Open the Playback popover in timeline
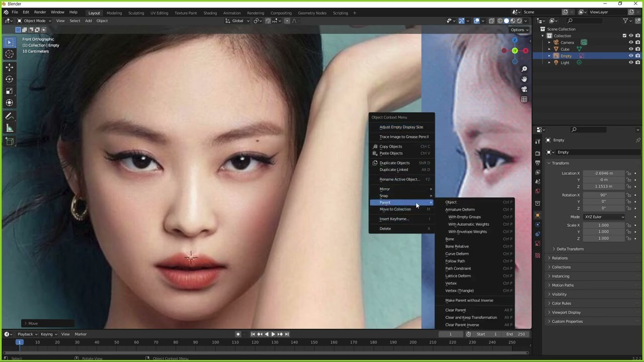644x362 pixels. [x=27, y=334]
